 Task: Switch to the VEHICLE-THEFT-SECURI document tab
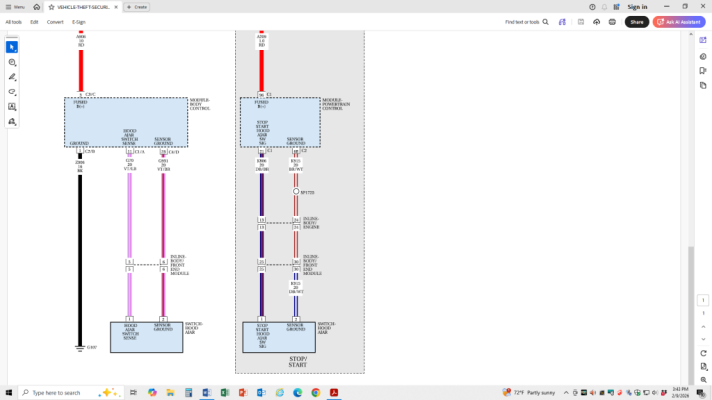[83, 7]
